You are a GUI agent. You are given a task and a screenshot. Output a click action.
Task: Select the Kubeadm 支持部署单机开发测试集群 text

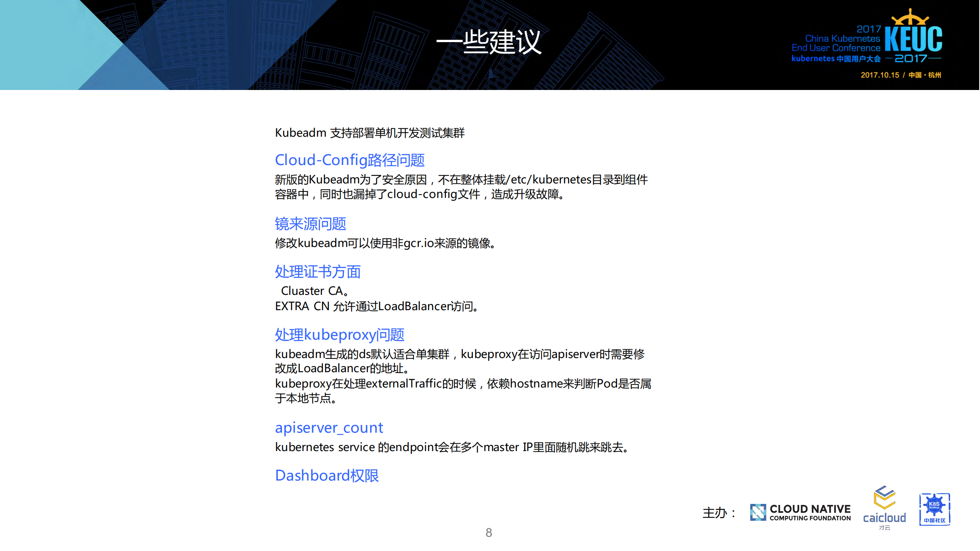coord(369,133)
